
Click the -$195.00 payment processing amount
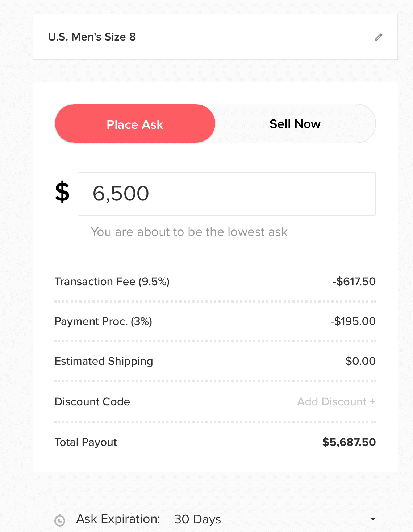(353, 321)
